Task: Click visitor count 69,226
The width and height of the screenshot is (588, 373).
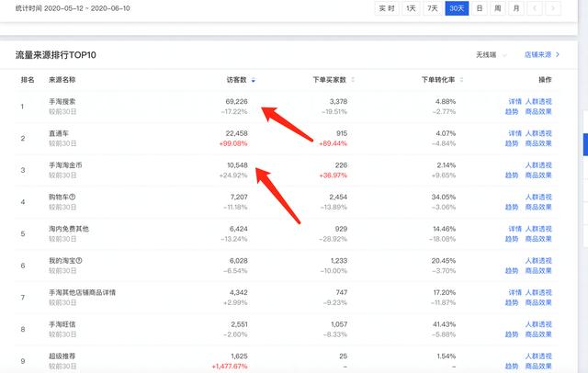Action: coord(237,102)
